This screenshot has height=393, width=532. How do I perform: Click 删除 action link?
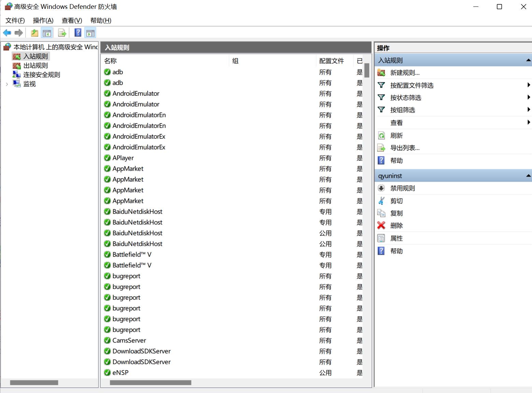point(397,225)
